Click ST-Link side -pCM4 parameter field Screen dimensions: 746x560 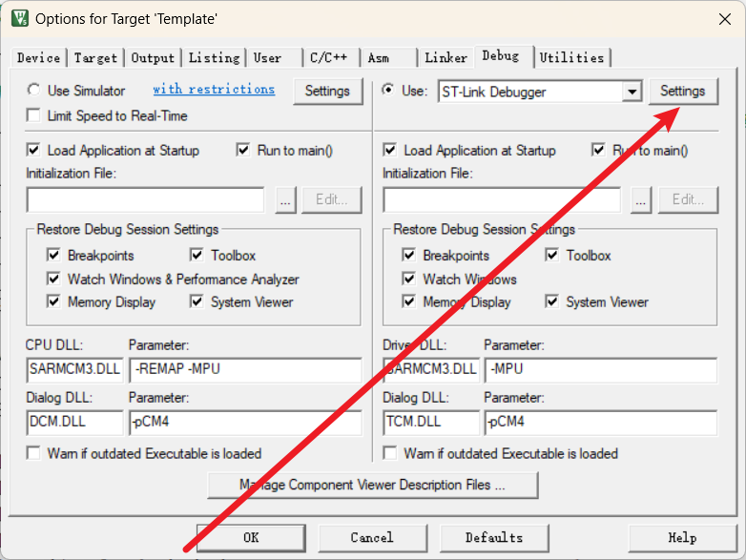point(601,423)
